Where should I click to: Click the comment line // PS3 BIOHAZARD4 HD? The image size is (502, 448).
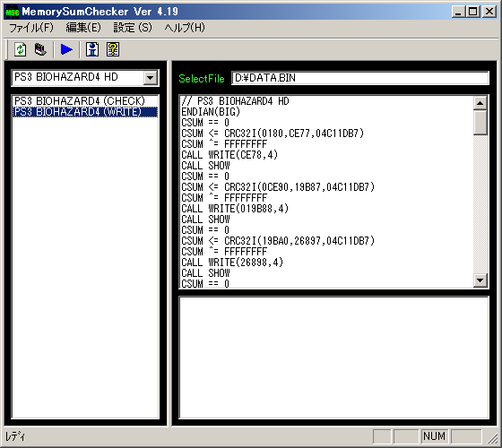235,101
